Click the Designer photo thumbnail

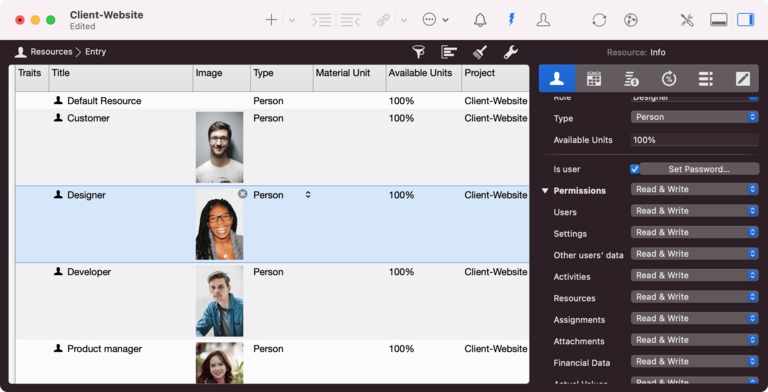(x=219, y=225)
